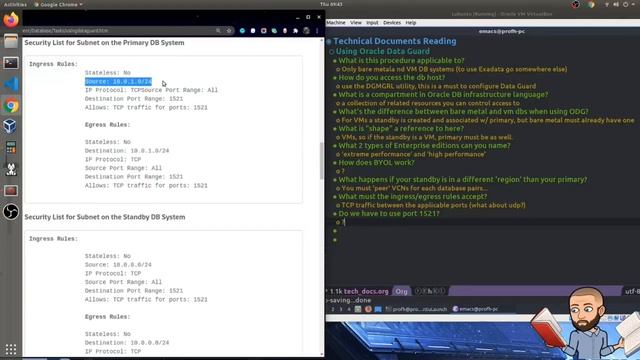Click the first primary Egress 'Destination: 10.0.1.0/24' line

127,151
